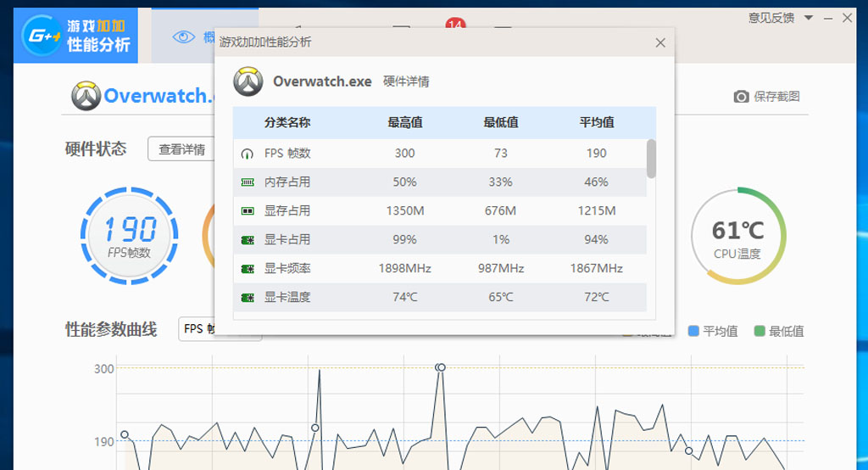
Task: Click the video memory minimum 676M
Action: point(500,211)
